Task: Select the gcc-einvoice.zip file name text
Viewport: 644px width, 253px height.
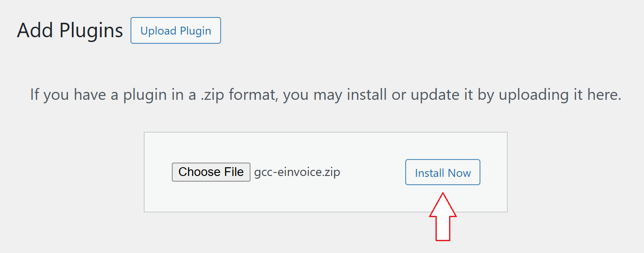Action: click(296, 172)
